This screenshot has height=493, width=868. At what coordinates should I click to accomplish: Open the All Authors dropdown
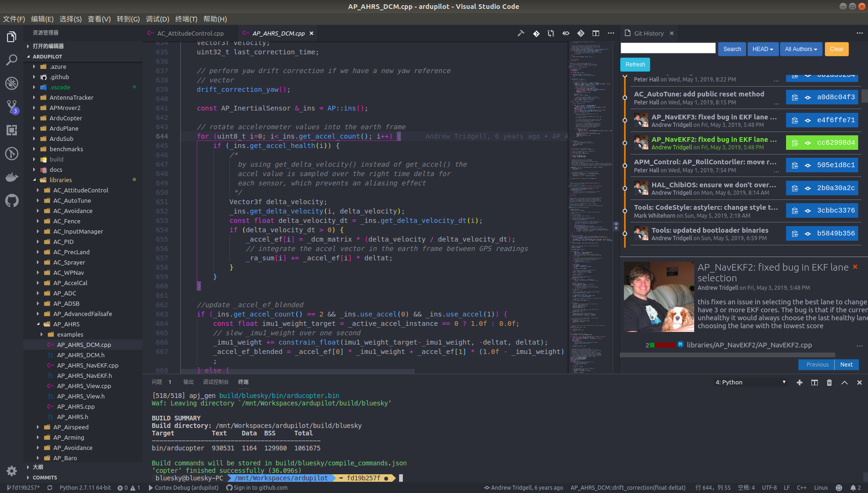801,49
